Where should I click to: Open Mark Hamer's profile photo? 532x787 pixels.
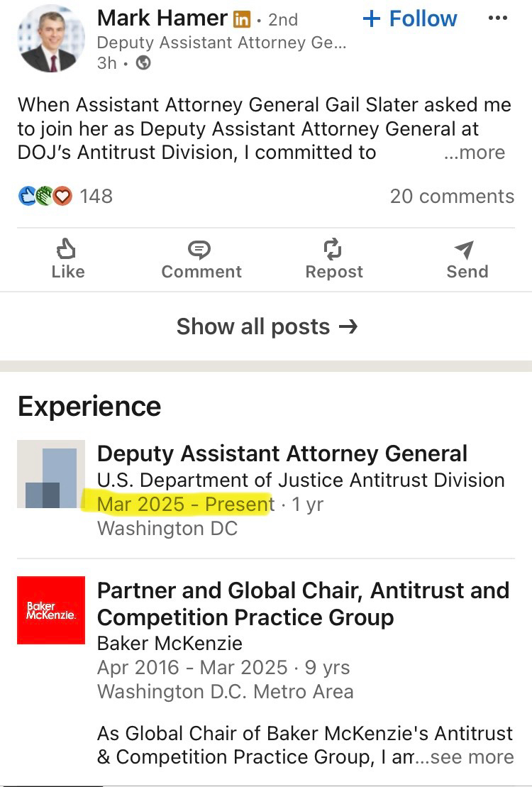50,39
